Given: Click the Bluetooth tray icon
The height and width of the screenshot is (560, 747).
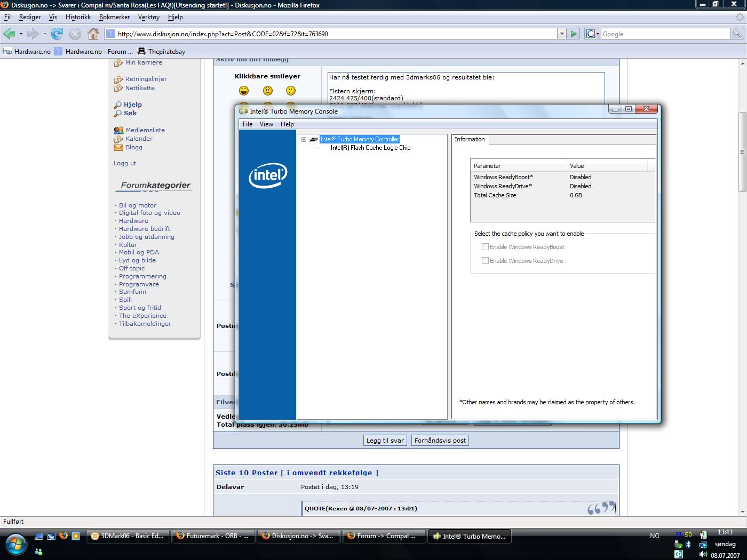Looking at the screenshot, I should pos(688,545).
